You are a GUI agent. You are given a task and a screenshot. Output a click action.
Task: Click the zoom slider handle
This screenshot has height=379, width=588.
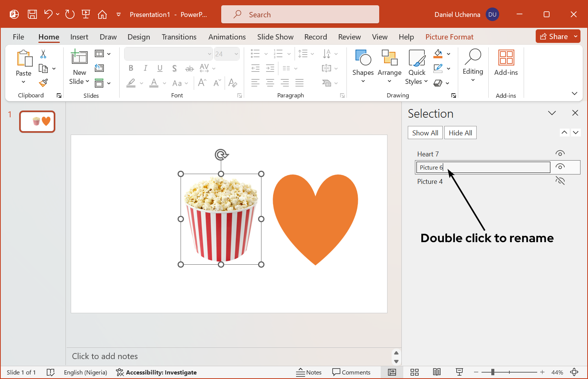[x=492, y=372]
